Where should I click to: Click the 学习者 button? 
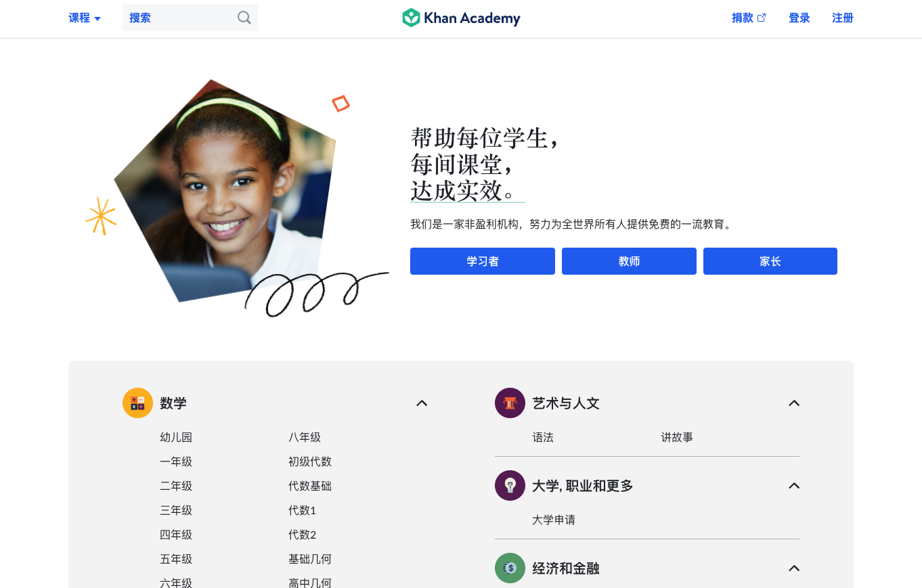point(483,261)
